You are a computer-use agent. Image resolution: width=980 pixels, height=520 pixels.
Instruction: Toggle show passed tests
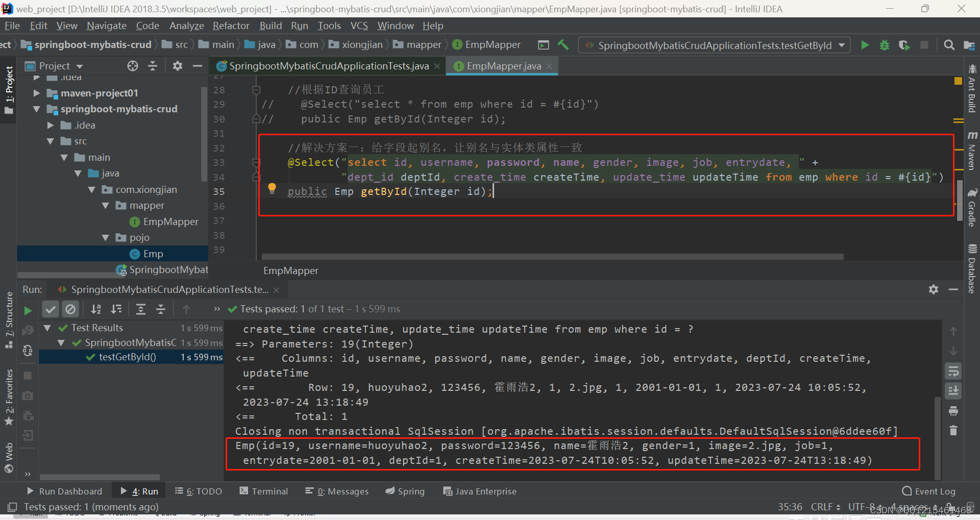click(50, 309)
